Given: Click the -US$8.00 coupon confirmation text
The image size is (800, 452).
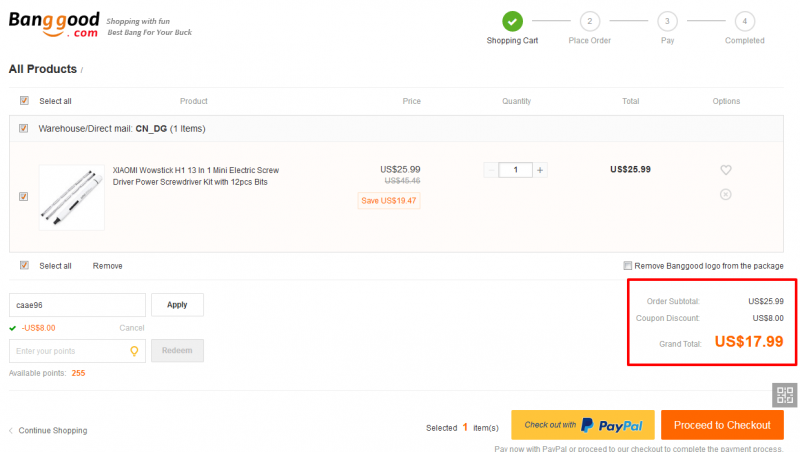Looking at the screenshot, I should (38, 328).
